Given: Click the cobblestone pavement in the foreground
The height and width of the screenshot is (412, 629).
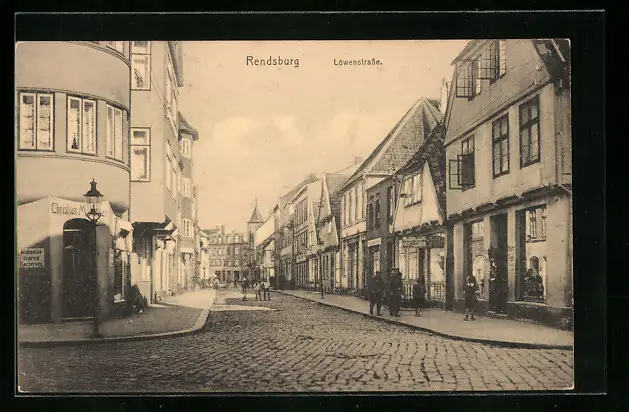Looking at the screenshot, I should coord(300,355).
